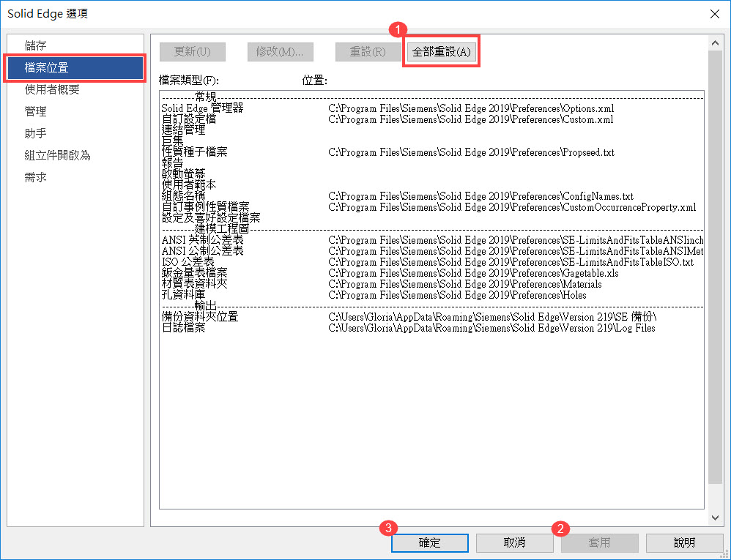This screenshot has height=560, width=731.
Task: Select the ISO 公差表 file entry
Action: tap(188, 262)
